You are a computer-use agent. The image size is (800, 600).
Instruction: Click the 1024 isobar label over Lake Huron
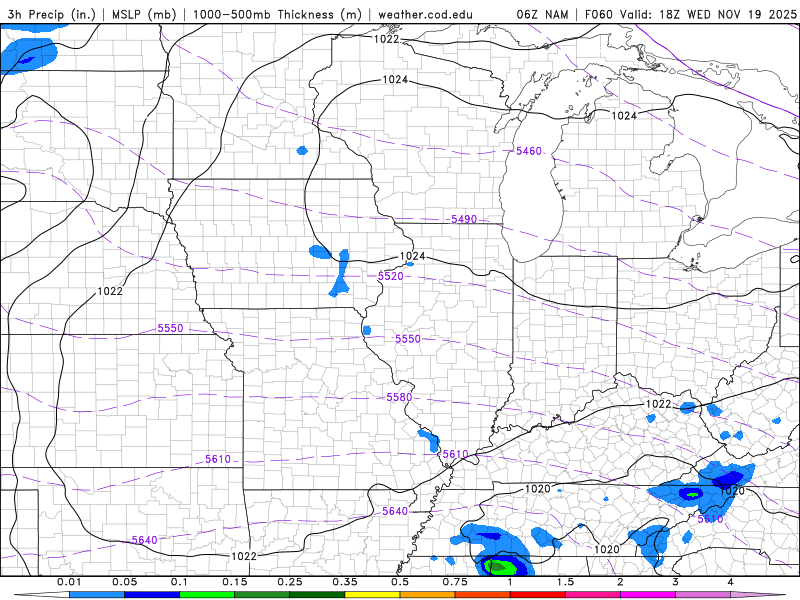[624, 116]
